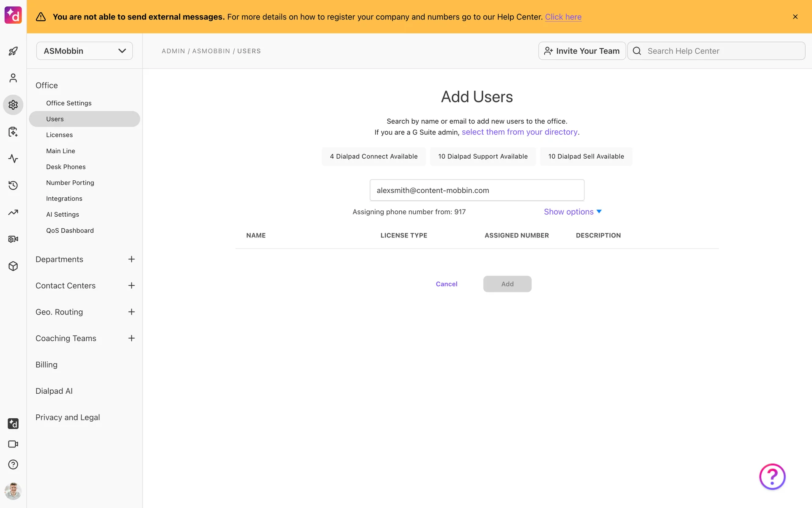
Task: Click the user email input field
Action: coord(477,190)
